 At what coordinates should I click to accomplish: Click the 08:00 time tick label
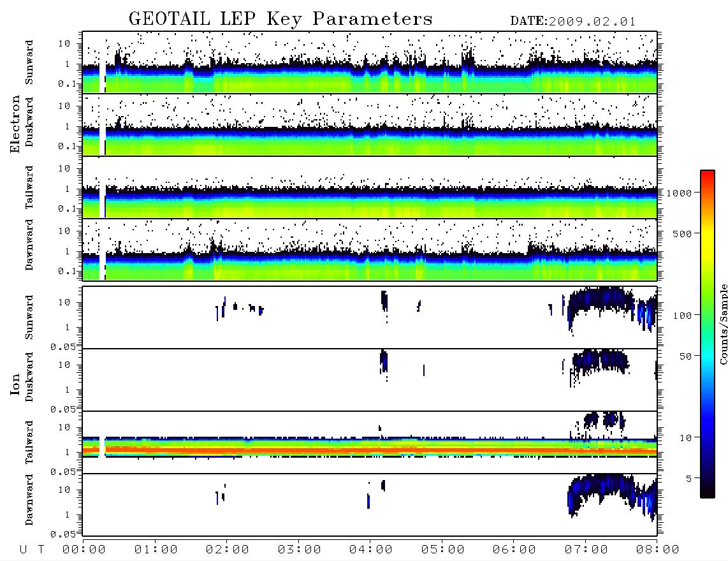click(x=658, y=550)
